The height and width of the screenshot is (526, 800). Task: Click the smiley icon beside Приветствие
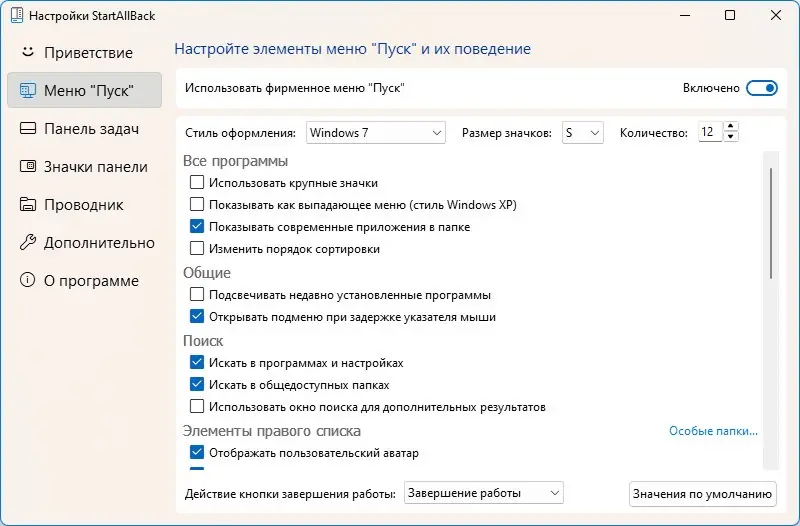[x=28, y=52]
